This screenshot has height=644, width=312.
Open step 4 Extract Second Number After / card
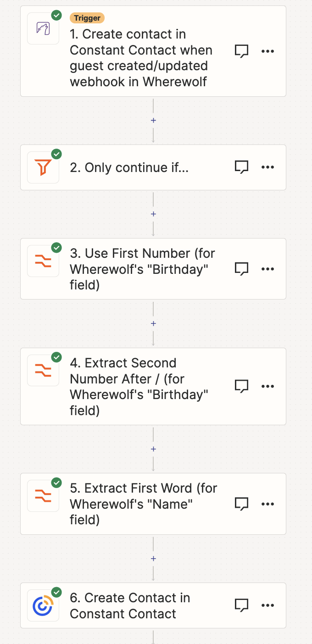point(153,386)
